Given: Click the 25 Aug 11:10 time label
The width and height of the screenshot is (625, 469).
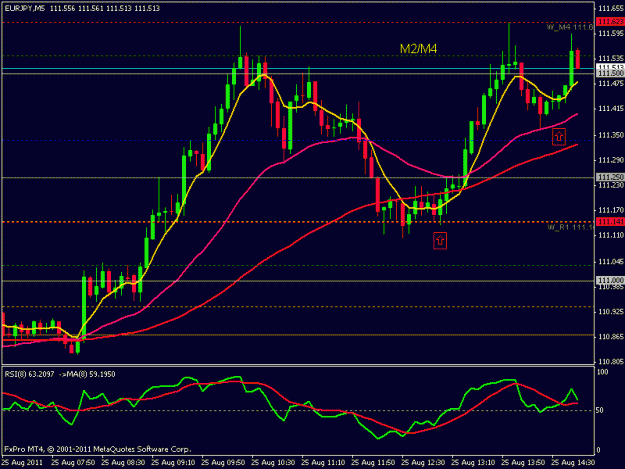Looking at the screenshot, I should [323, 463].
